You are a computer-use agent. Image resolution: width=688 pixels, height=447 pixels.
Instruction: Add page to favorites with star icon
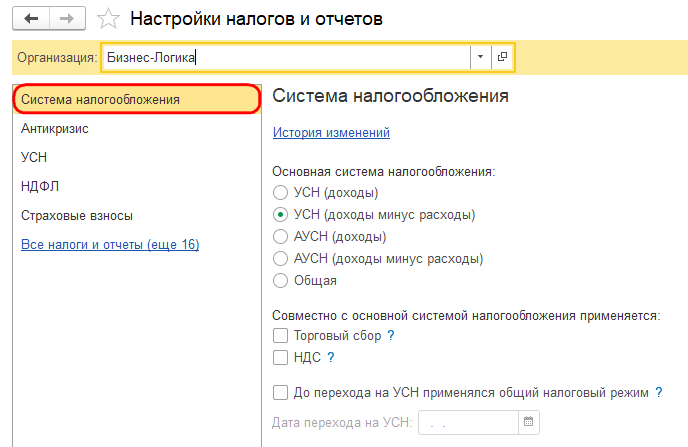(x=108, y=19)
